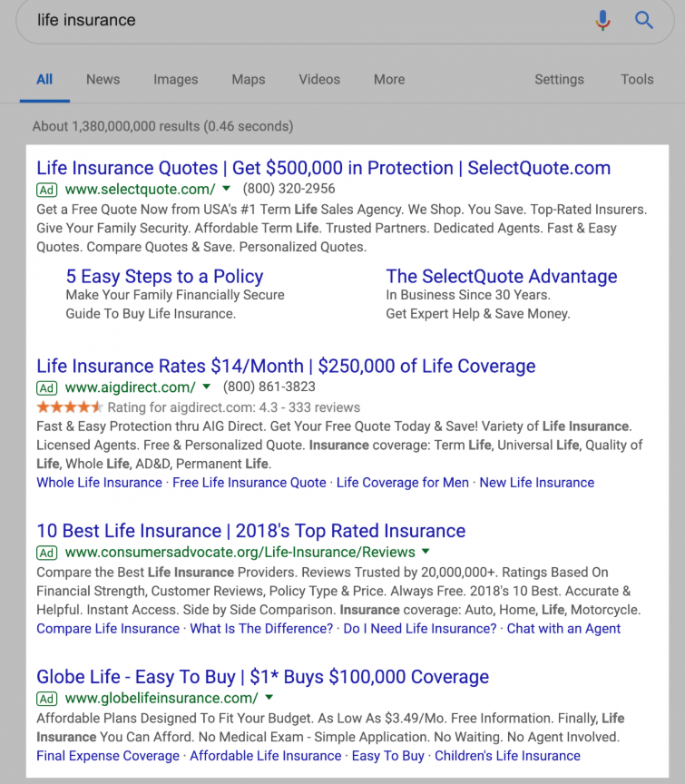This screenshot has width=685, height=784.
Task: Switch to the News tab
Action: [x=103, y=80]
